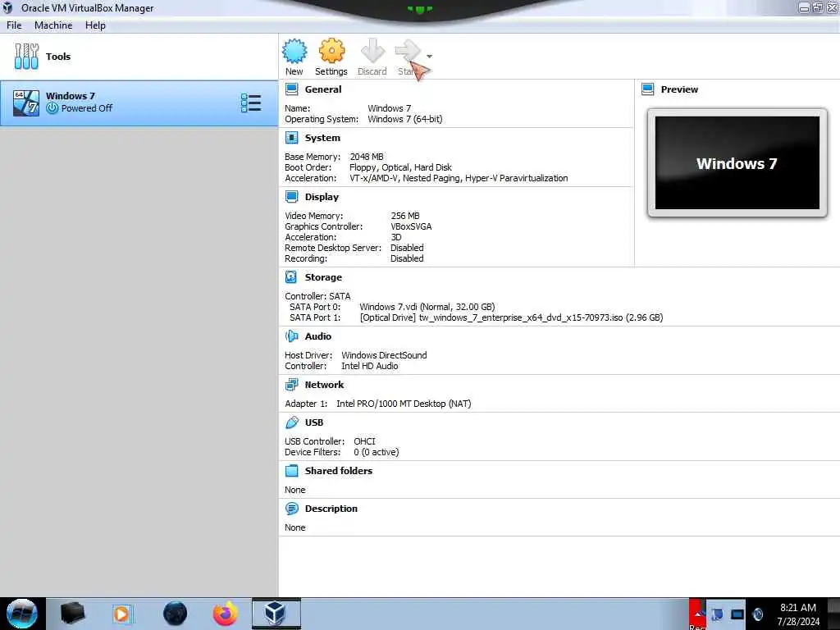This screenshot has width=840, height=630.
Task: Click the Tools label in sidebar
Action: click(58, 57)
